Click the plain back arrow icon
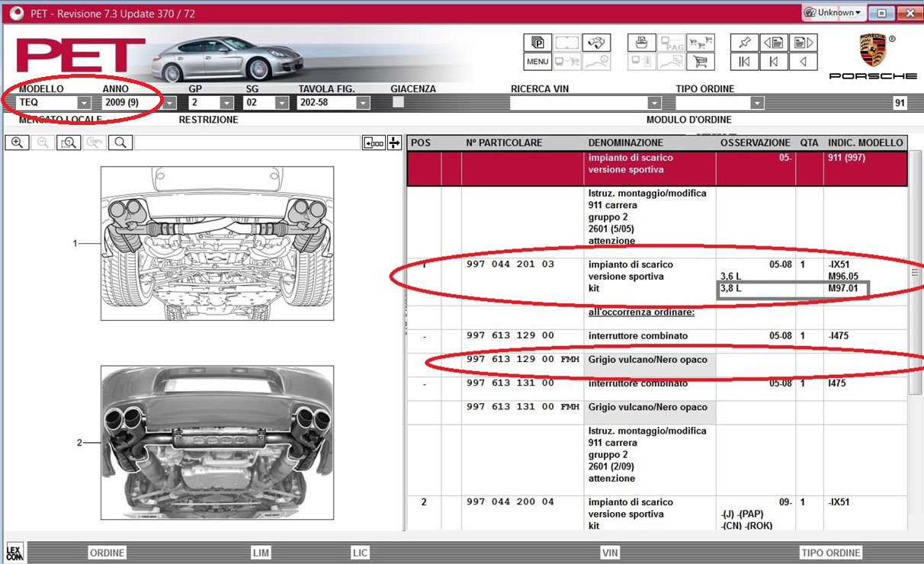The height and width of the screenshot is (564, 924). [804, 62]
